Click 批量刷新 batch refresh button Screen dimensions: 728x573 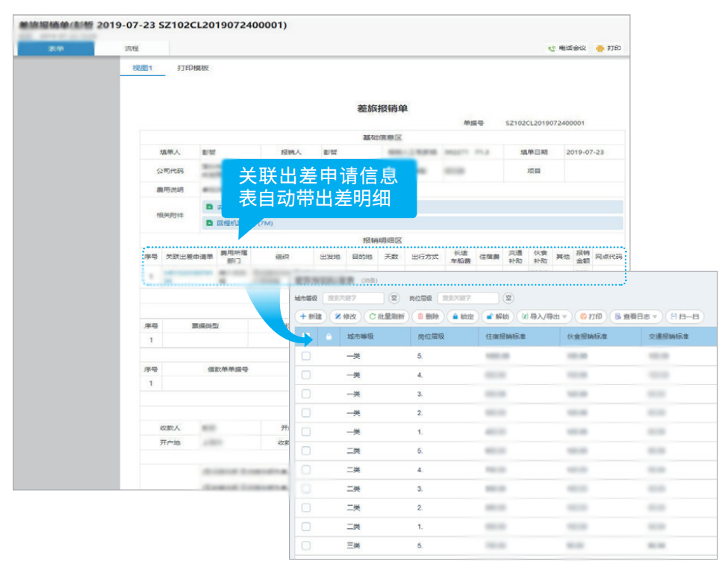click(387, 316)
